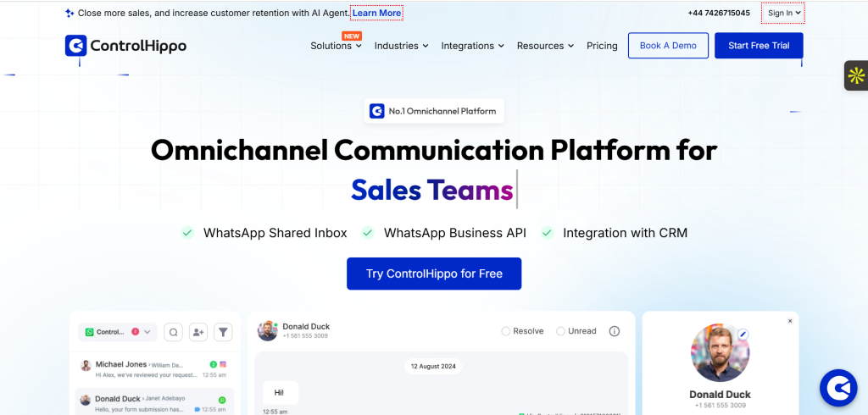Click the Hi! message bubble

(x=280, y=393)
